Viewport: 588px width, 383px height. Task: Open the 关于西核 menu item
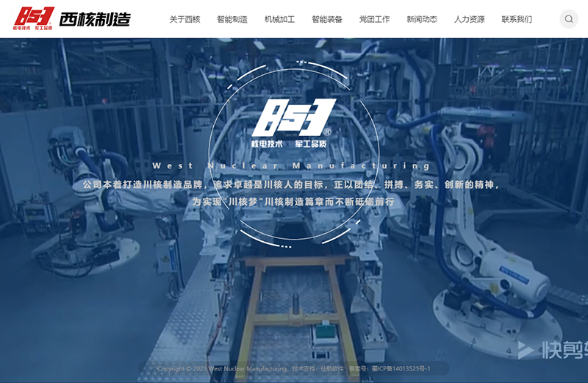pyautogui.click(x=185, y=19)
